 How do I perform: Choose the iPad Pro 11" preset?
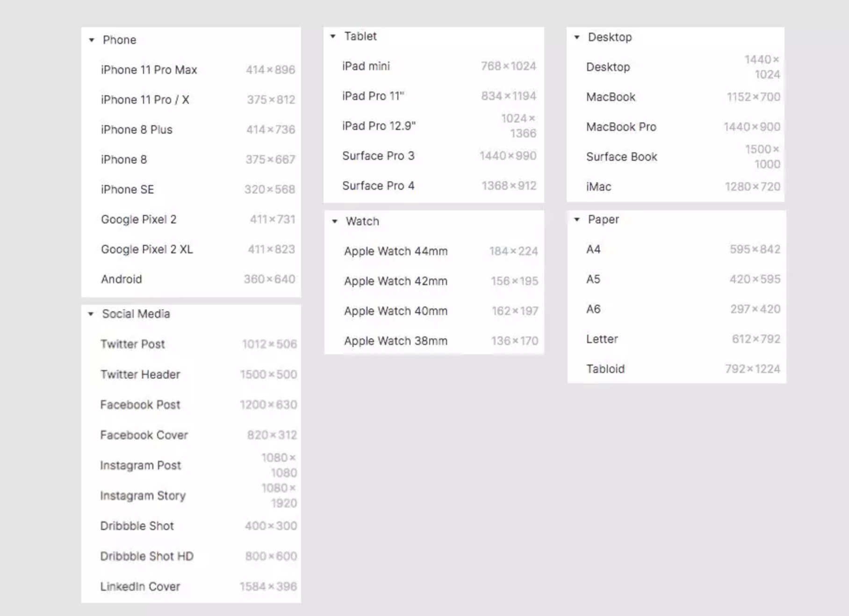point(434,96)
